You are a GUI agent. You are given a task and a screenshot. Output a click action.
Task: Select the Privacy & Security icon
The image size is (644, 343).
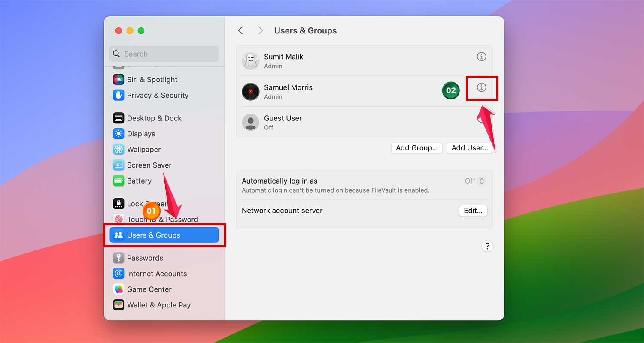tap(158, 95)
